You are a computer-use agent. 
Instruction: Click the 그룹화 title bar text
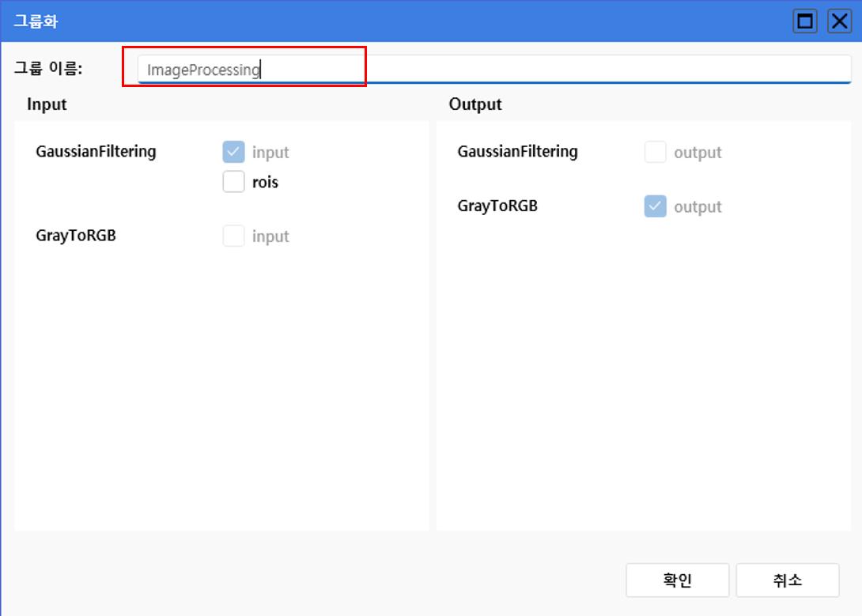pos(36,21)
